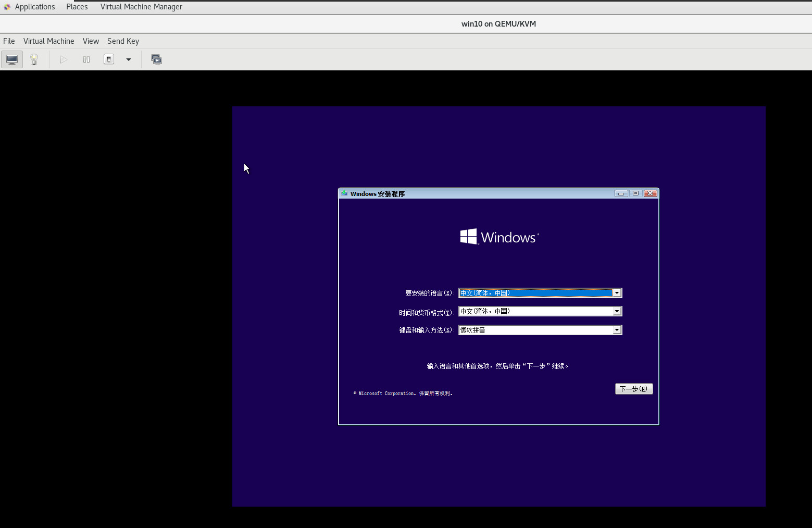Select the graphical console display icon

point(11,59)
